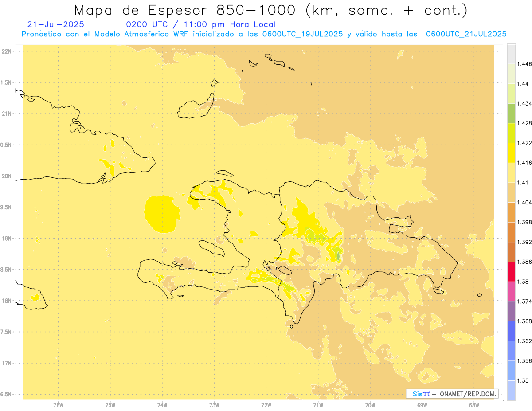The width and height of the screenshot is (532, 411).
Task: Select the red swatch in the colorbar
Action: click(511, 271)
